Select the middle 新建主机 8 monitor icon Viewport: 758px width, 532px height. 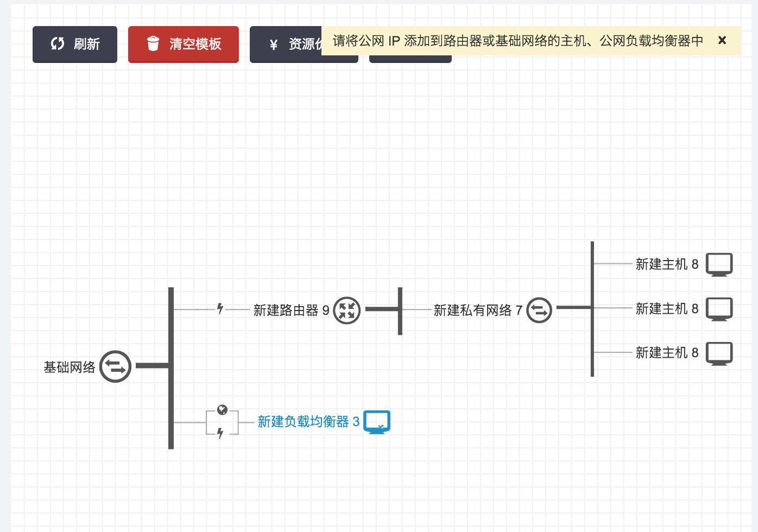coord(719,309)
